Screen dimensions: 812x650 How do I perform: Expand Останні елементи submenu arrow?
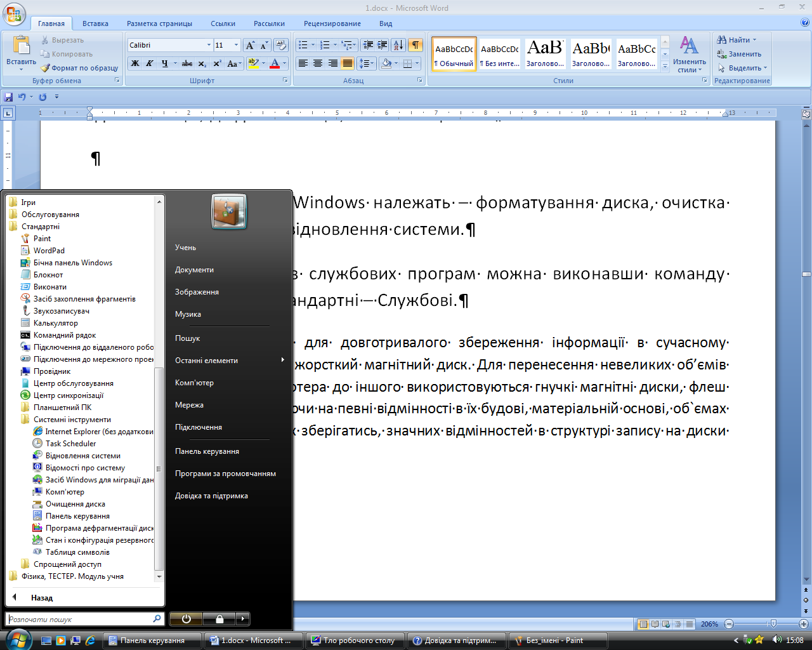coord(283,360)
